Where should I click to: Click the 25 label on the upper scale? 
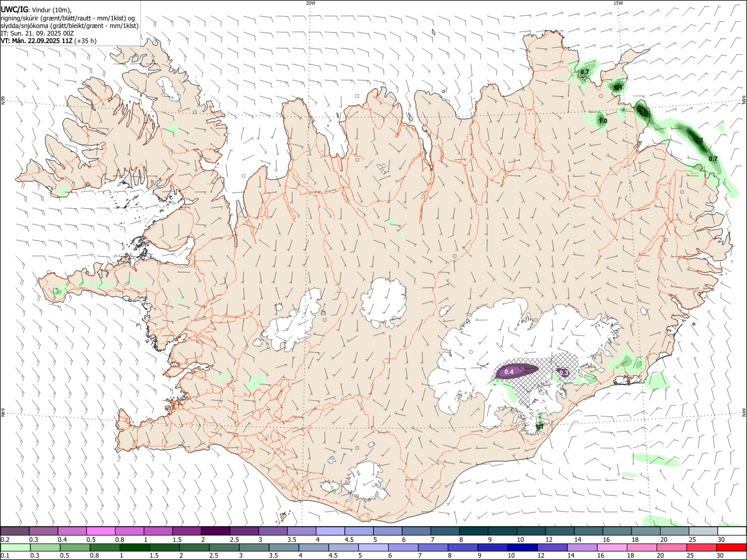pyautogui.click(x=693, y=540)
